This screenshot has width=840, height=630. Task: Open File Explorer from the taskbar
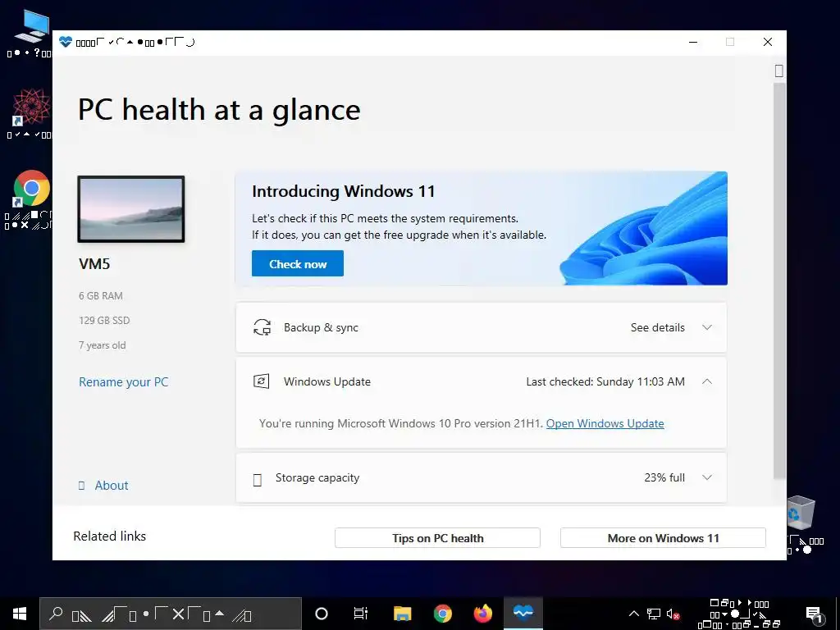click(x=402, y=614)
